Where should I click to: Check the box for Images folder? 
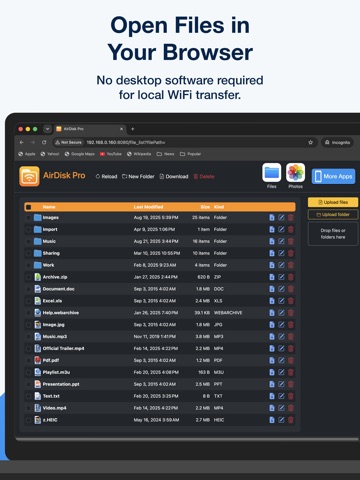click(29, 218)
